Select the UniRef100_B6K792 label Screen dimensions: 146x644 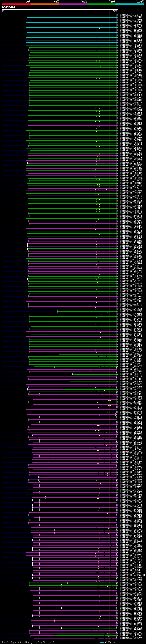(x=131, y=495)
